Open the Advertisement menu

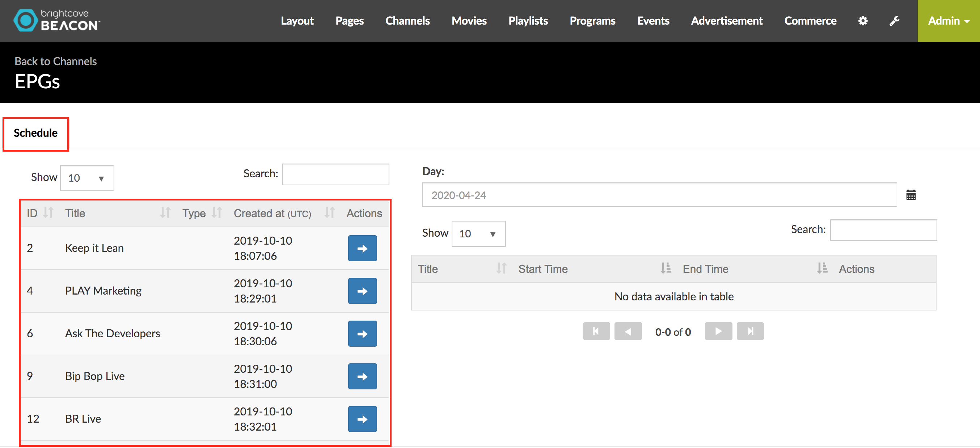click(x=727, y=21)
